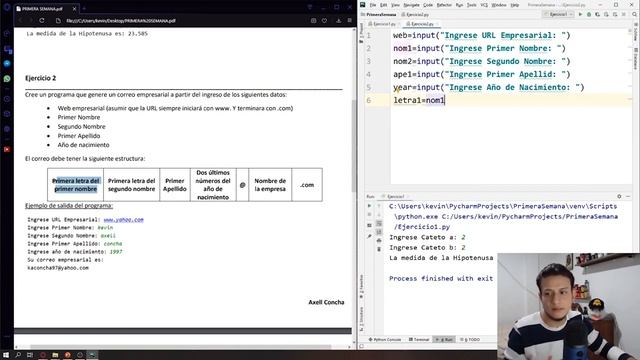The width and height of the screenshot is (640, 360).
Task: Hide the Run tool window
Action: (628, 196)
